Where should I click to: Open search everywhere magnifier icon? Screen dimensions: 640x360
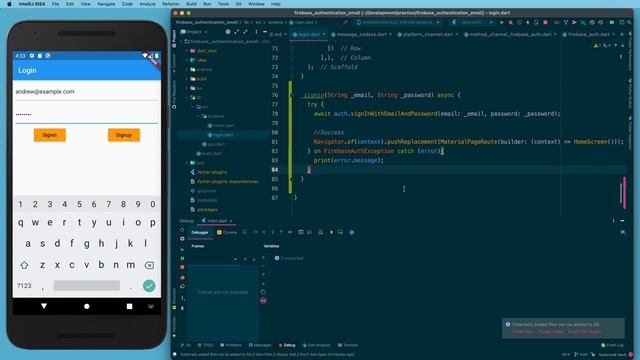click(629, 22)
